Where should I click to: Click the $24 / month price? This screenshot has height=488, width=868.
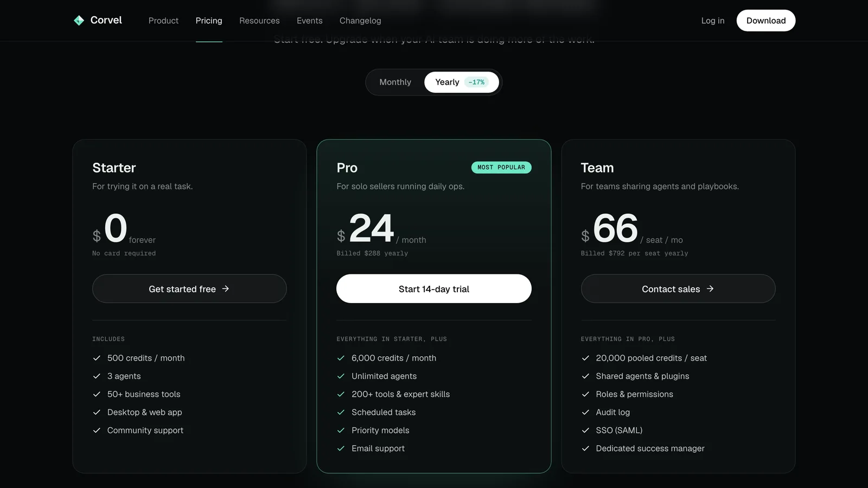[381, 229]
